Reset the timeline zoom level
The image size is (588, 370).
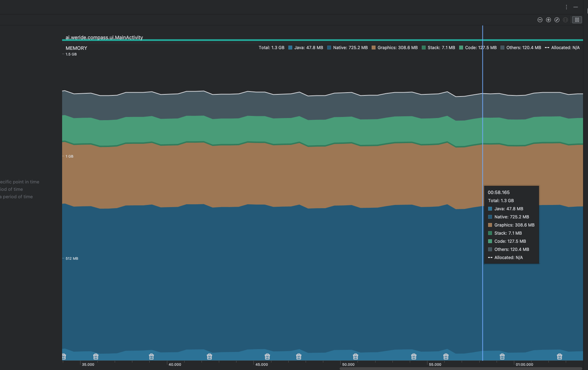click(557, 20)
